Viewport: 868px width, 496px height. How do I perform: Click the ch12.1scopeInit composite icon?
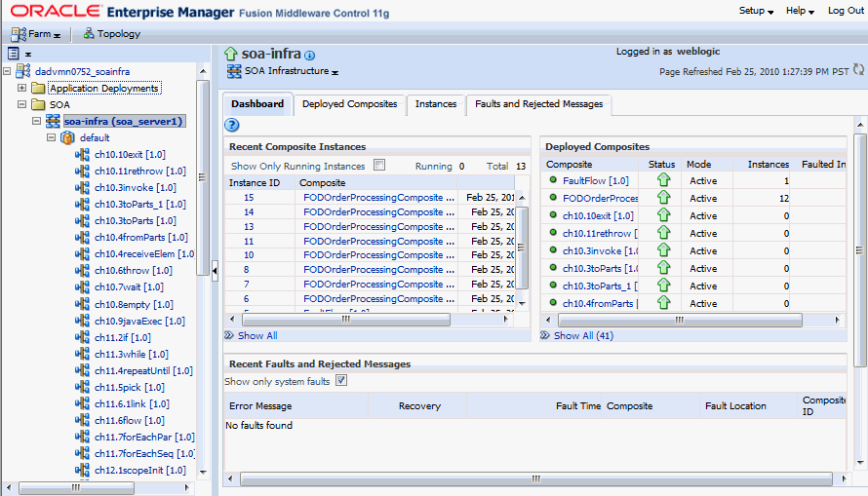click(x=82, y=470)
